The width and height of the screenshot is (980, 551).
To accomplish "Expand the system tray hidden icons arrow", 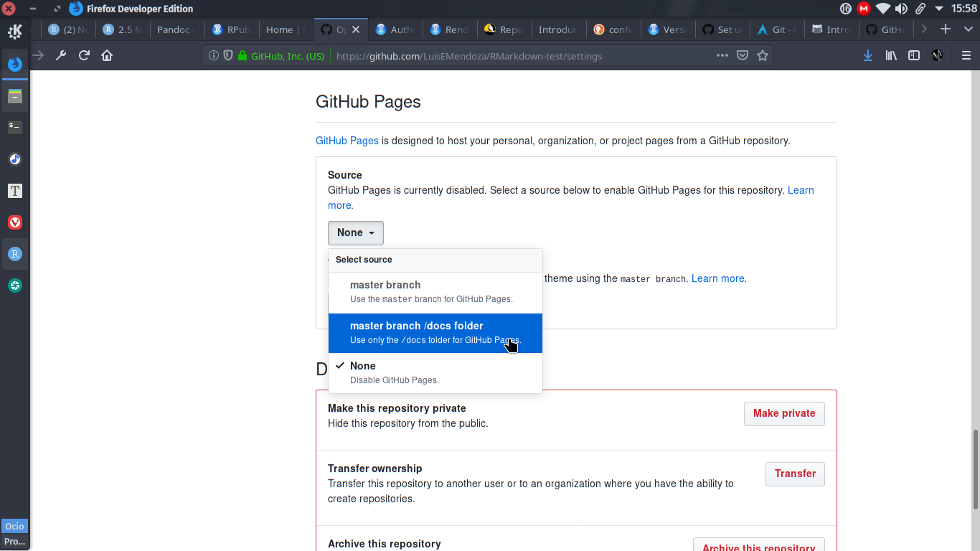I will click(938, 9).
